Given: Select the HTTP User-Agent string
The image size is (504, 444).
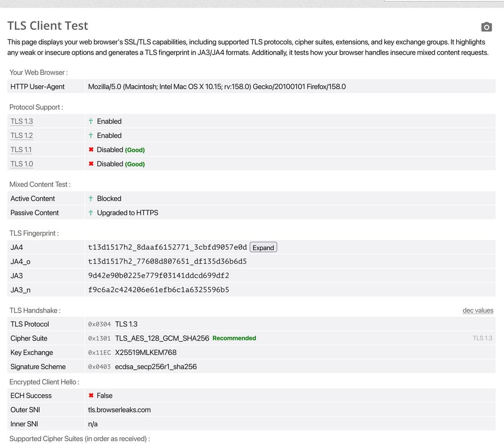Looking at the screenshot, I should click(x=217, y=87).
